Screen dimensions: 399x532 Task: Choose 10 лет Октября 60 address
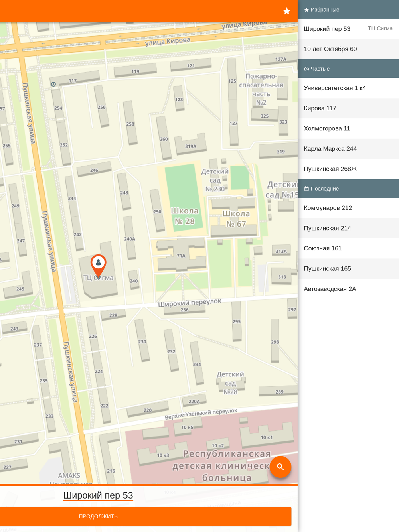(348, 49)
